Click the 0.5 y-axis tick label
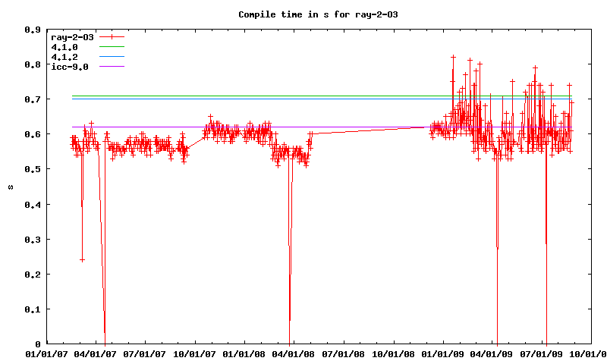The height and width of the screenshot is (364, 607). 33,170
